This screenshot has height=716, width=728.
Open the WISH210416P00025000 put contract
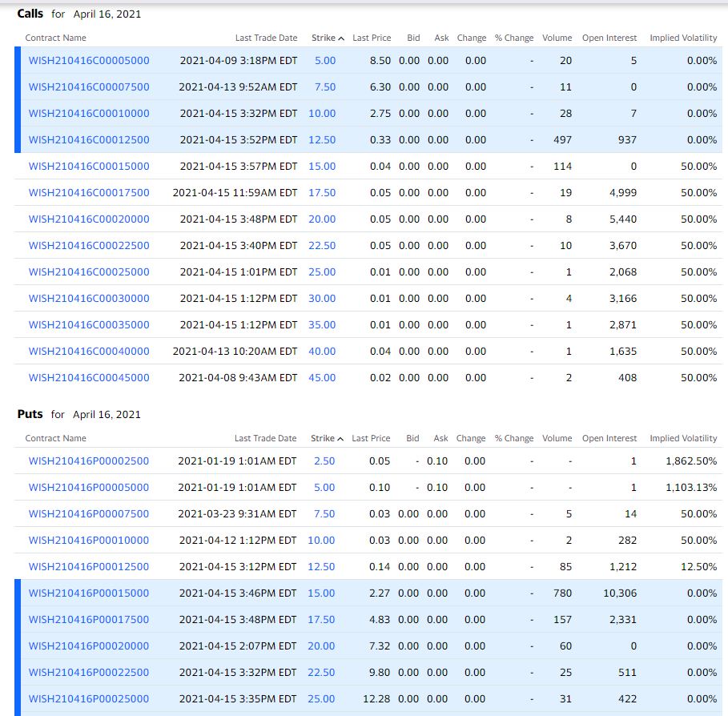(89, 698)
